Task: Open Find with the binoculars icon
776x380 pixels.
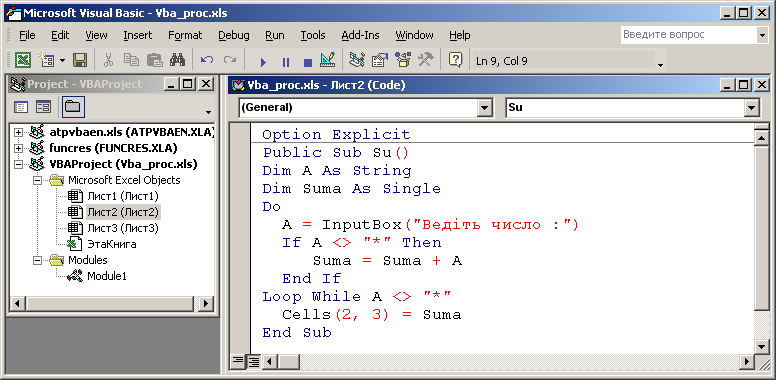Action: [x=177, y=60]
